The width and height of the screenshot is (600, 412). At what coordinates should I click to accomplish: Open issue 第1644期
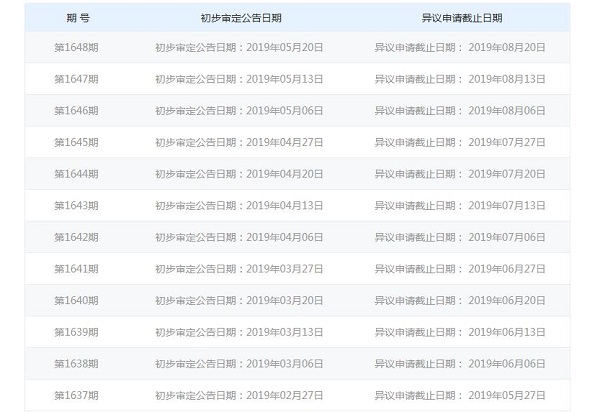[76, 174]
